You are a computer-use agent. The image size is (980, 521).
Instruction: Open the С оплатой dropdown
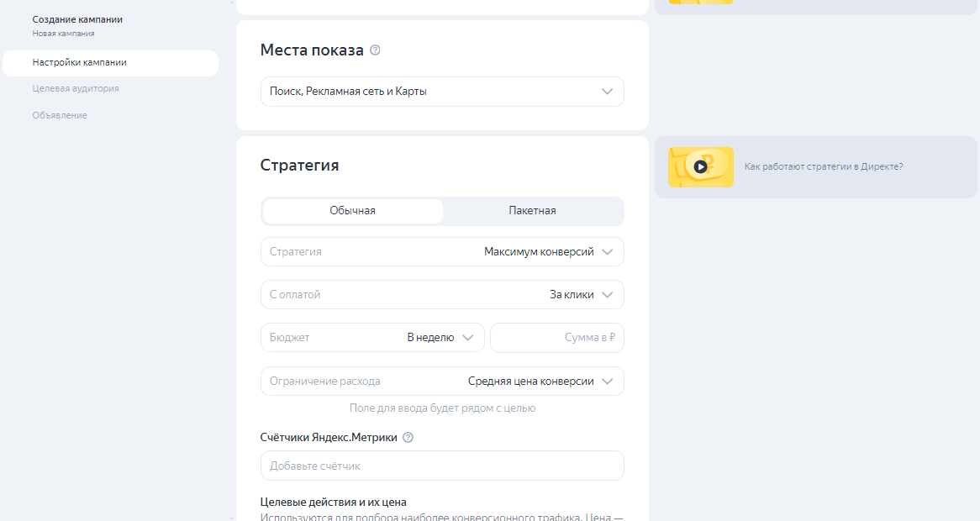(x=442, y=295)
